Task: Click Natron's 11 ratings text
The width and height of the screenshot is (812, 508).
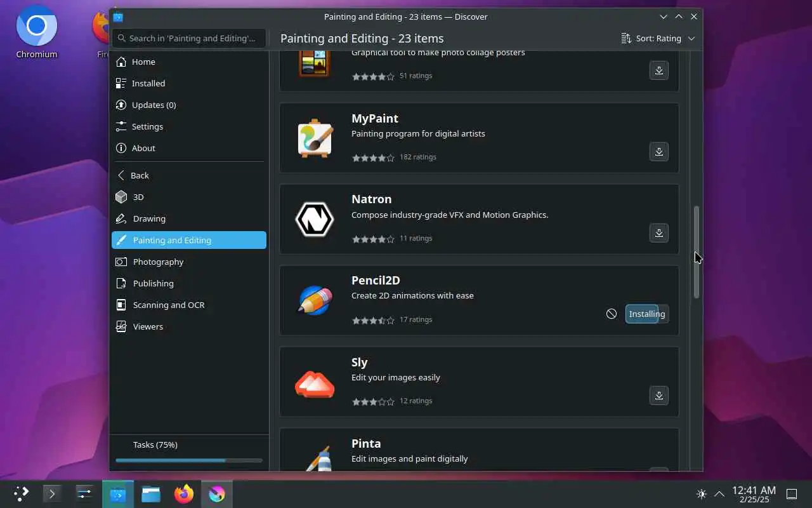Action: (x=416, y=238)
